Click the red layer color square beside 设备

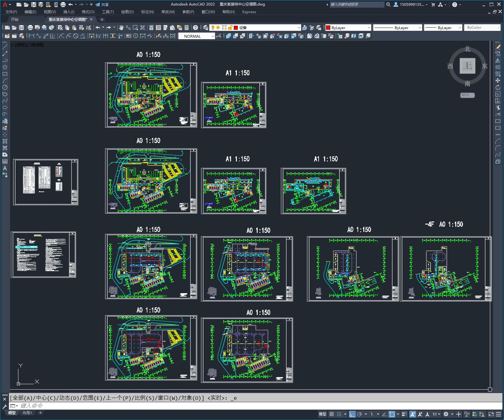pos(236,28)
